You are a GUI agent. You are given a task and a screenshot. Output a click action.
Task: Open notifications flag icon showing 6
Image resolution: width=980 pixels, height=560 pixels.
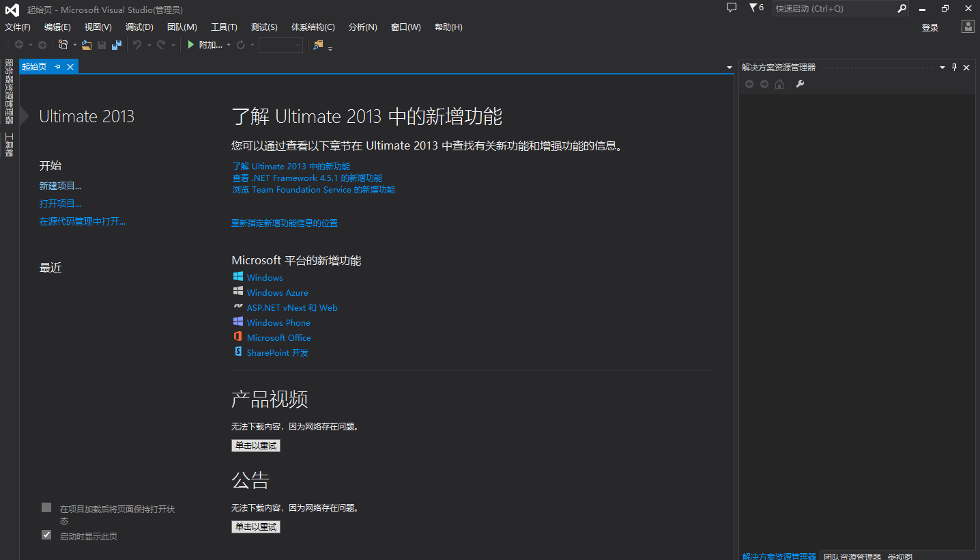click(755, 8)
